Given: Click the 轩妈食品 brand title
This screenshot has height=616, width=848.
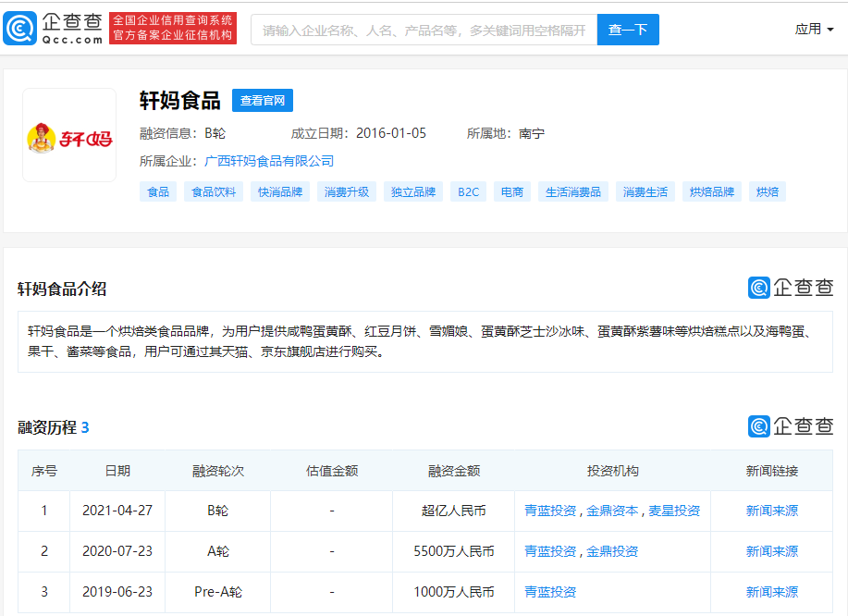Looking at the screenshot, I should pyautogui.click(x=180, y=101).
